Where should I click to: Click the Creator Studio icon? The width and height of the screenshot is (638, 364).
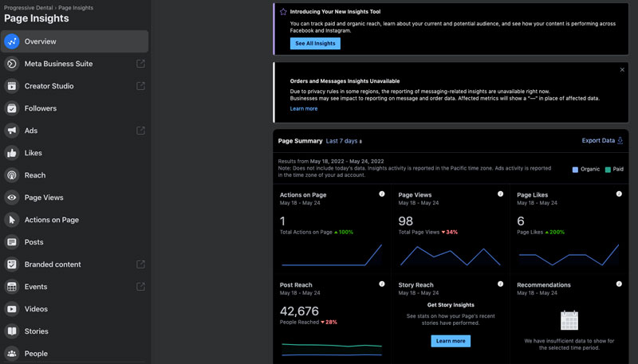pyautogui.click(x=12, y=86)
